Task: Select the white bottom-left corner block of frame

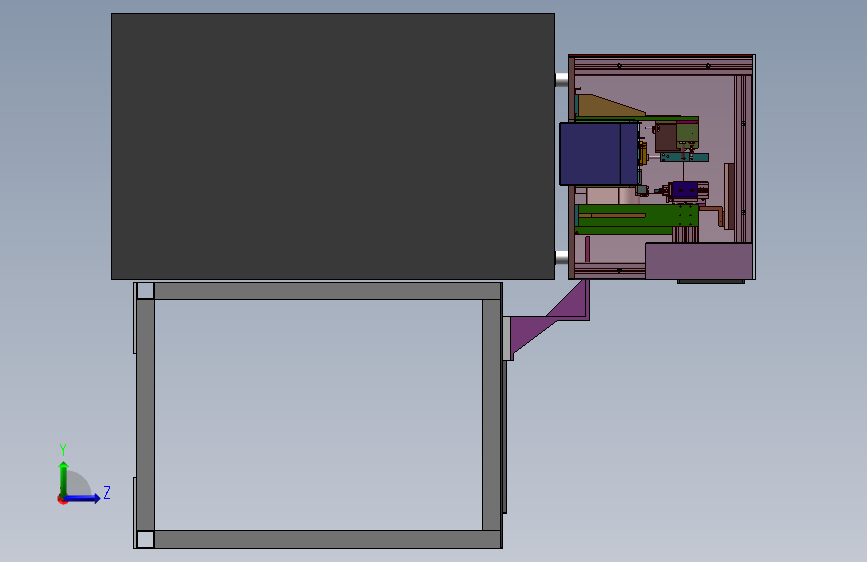Action: tap(145, 539)
